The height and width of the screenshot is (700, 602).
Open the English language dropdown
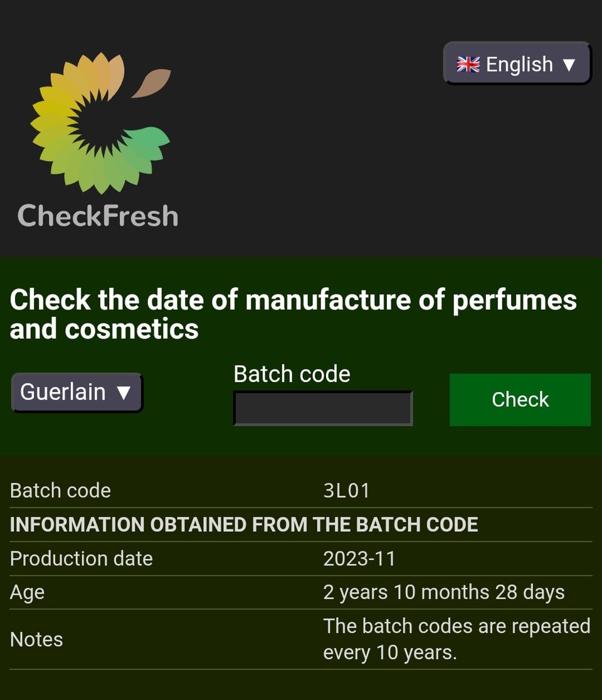pos(517,63)
